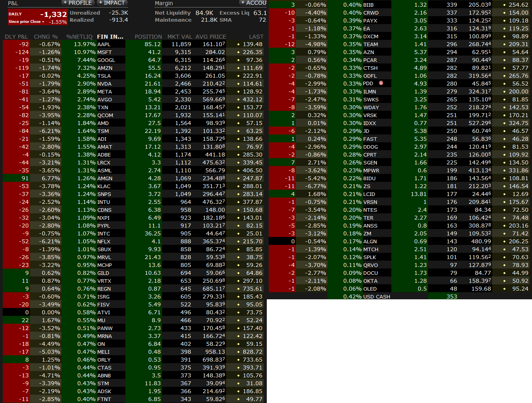532x403 pixels.
Task: Sort by the MKT VAL column header
Action: pyautogui.click(x=179, y=37)
